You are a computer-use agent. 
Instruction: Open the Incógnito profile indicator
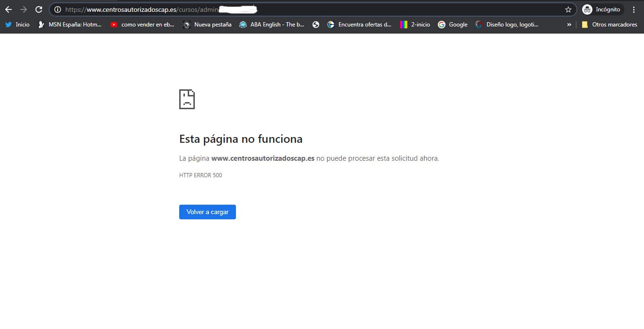tap(602, 9)
